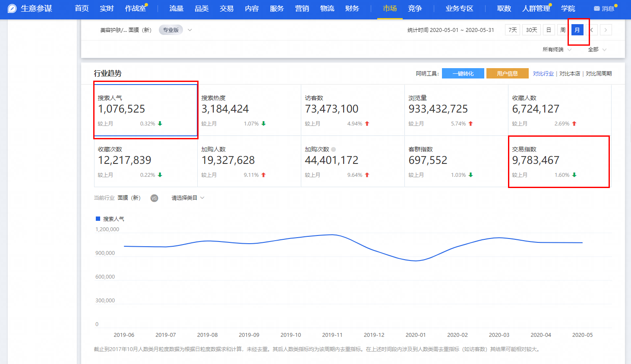Open the 所有终端 dropdown
Screen dimensions: 631x364
point(557,50)
